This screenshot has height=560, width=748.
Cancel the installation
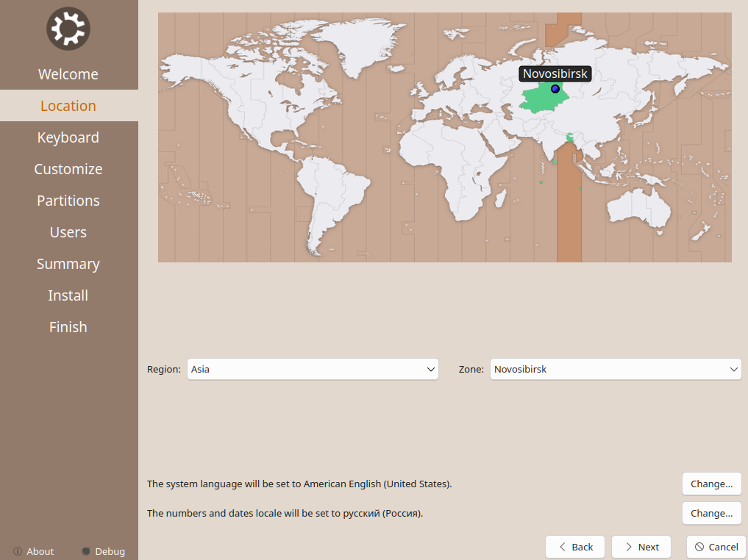click(x=716, y=547)
